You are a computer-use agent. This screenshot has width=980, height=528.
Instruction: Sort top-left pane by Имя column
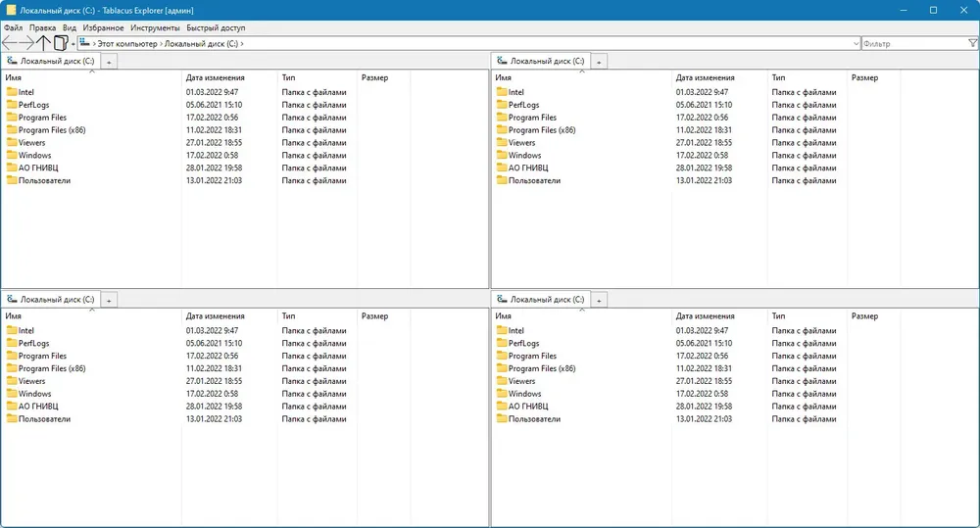92,77
